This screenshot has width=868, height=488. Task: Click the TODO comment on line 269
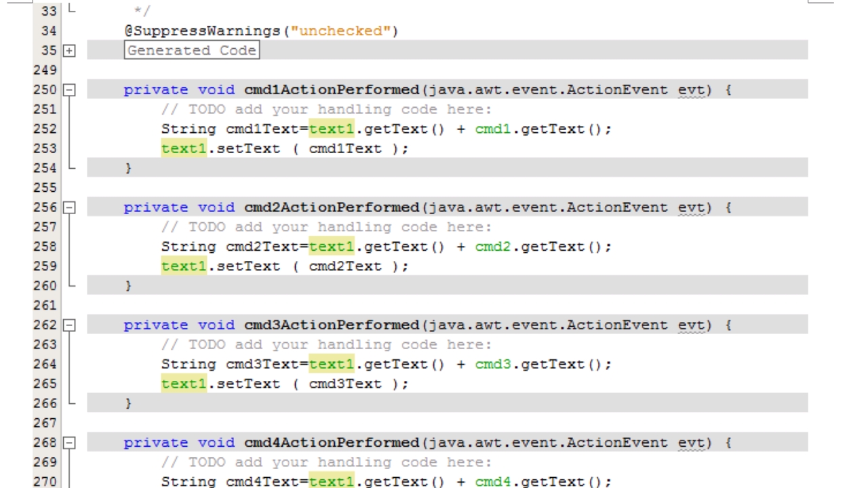(326, 462)
